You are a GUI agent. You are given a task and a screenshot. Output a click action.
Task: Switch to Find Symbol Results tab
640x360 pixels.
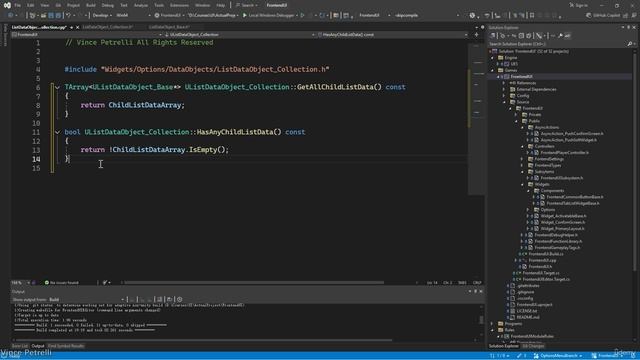point(66,346)
